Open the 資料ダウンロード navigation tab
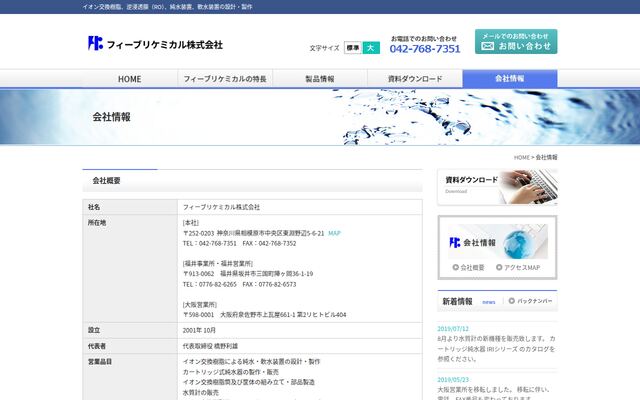The image size is (640, 400). click(415, 79)
